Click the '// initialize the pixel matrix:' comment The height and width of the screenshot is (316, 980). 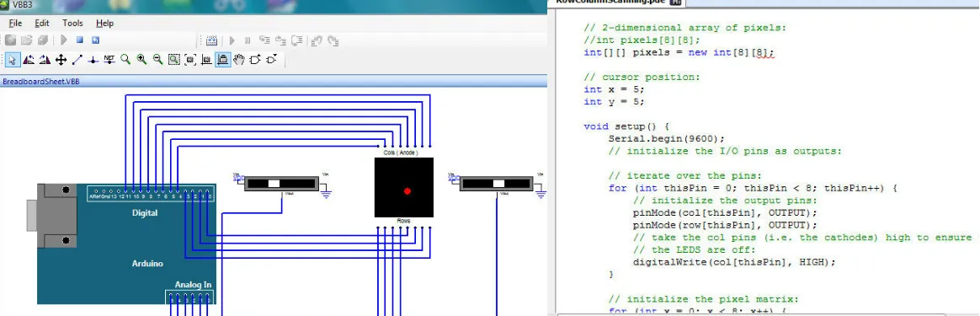(704, 299)
